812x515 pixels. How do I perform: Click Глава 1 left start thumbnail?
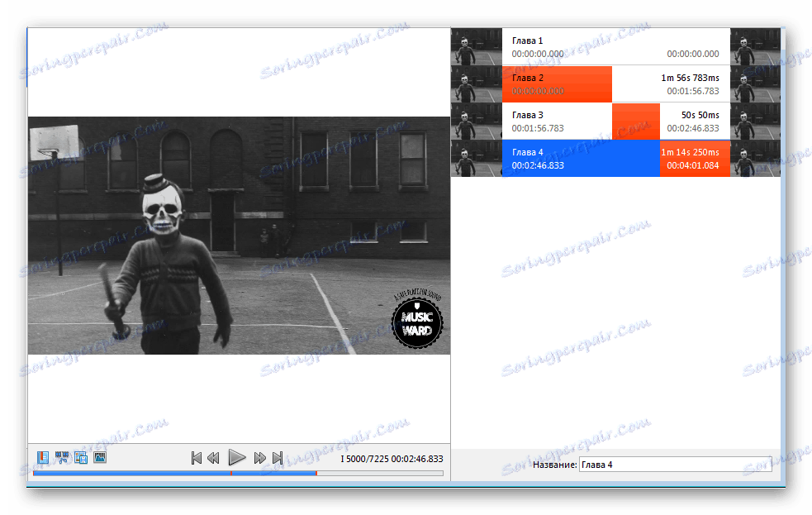pyautogui.click(x=477, y=46)
